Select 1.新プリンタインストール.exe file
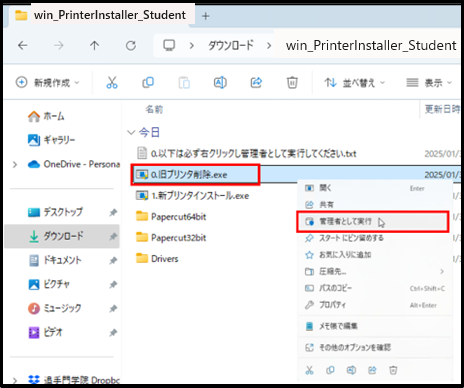This screenshot has height=388, width=464. tap(200, 196)
